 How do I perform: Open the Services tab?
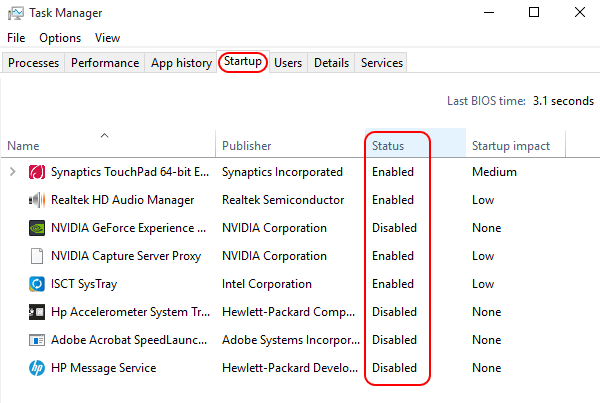pyautogui.click(x=382, y=63)
